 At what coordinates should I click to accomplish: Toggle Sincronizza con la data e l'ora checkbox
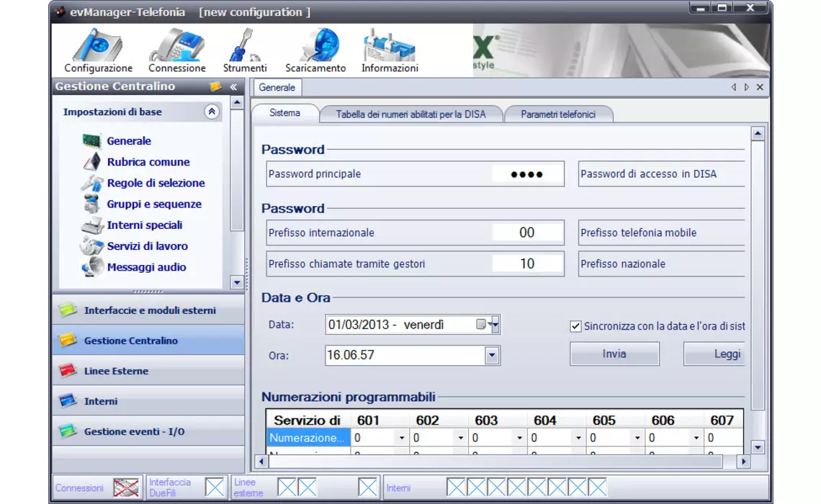click(575, 326)
